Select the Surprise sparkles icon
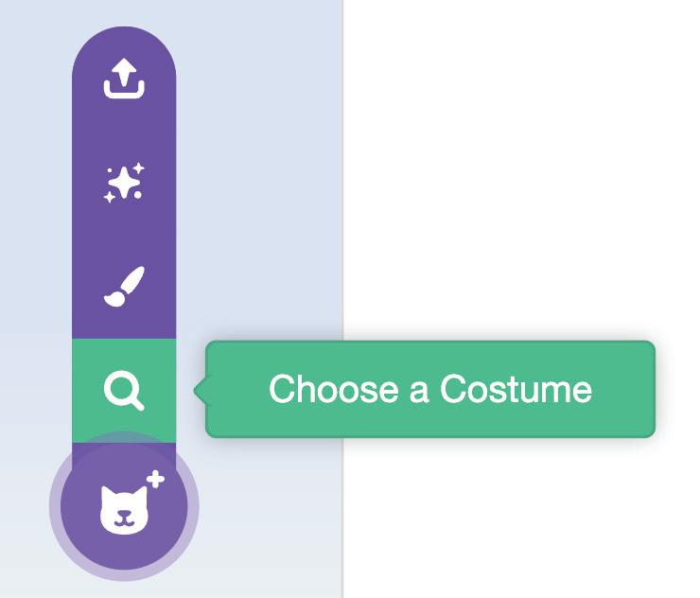The height and width of the screenshot is (598, 700). (124, 183)
